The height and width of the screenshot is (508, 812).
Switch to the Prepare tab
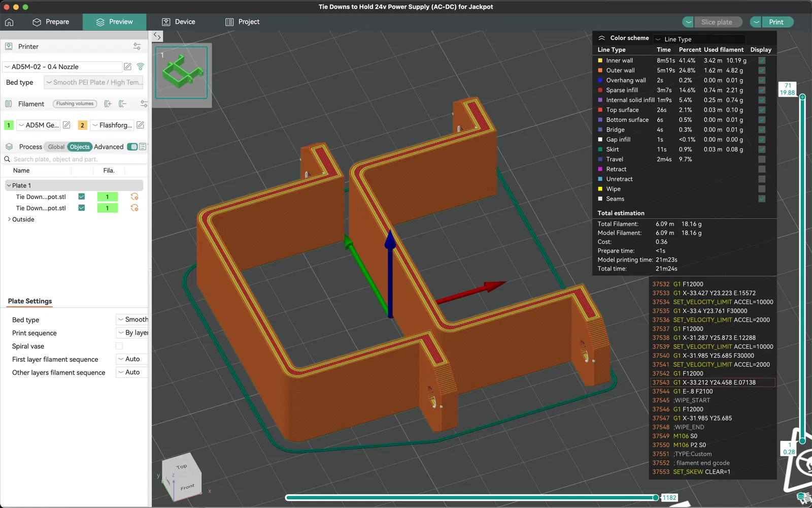tap(51, 22)
